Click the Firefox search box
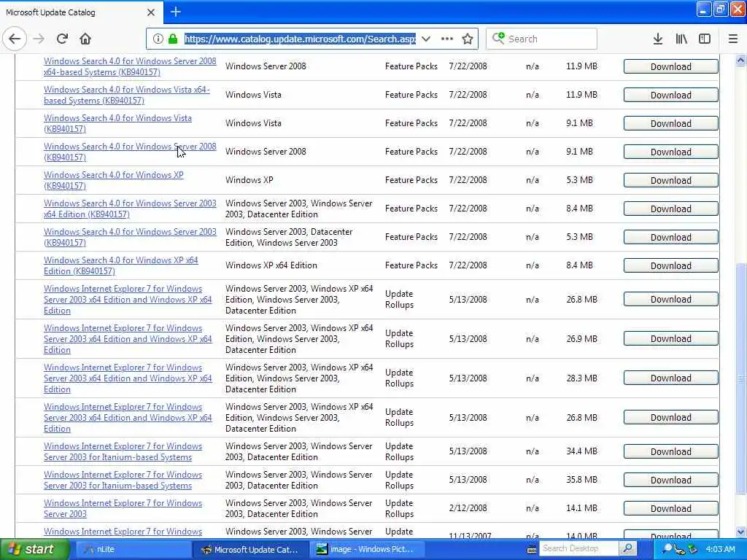Viewport: 747px width, 560px height. click(542, 39)
